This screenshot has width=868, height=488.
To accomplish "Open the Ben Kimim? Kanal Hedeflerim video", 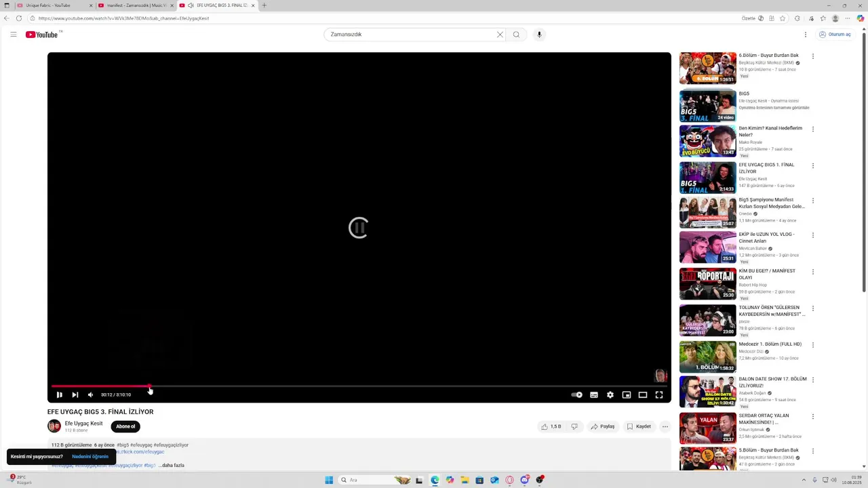I will pyautogui.click(x=707, y=141).
